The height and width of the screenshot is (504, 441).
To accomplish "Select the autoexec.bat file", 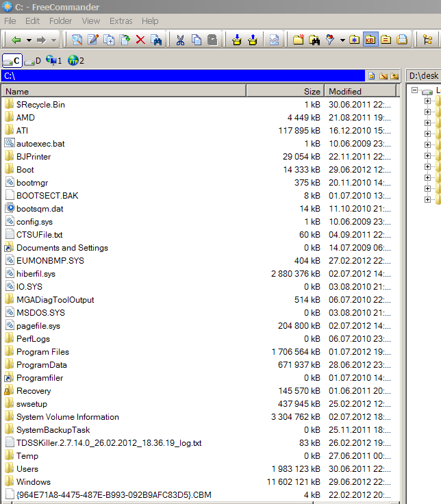I will pyautogui.click(x=40, y=144).
